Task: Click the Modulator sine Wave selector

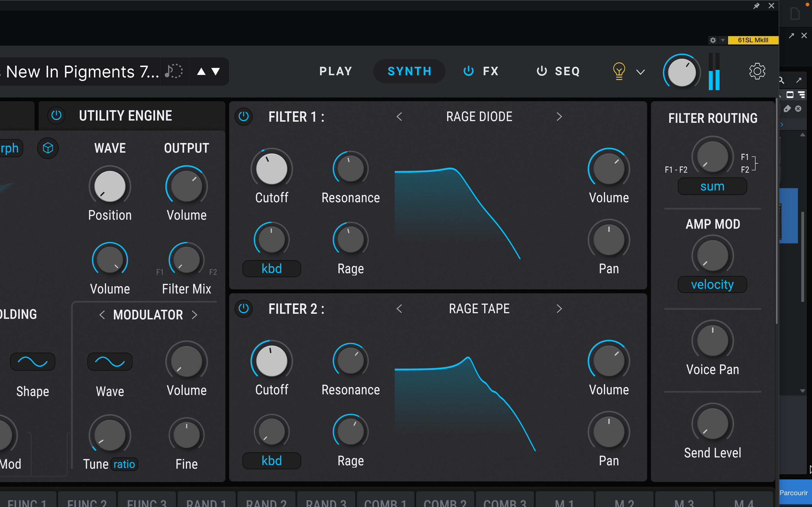Action: [110, 362]
